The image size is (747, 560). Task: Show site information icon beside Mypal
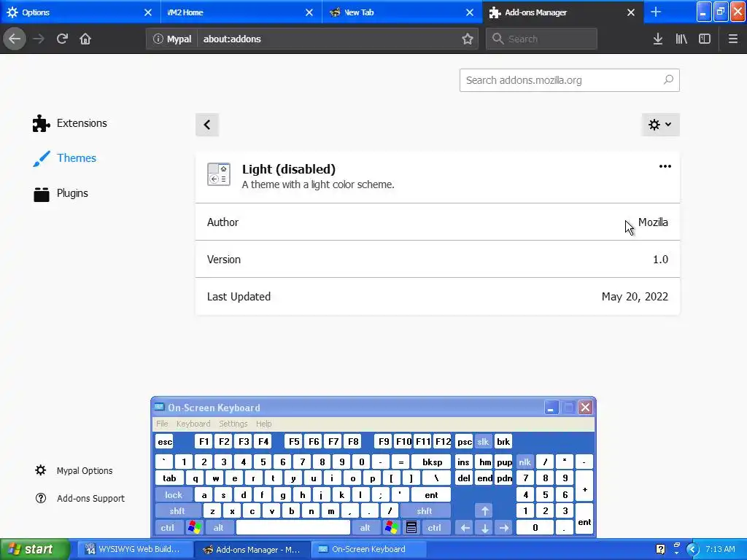pos(158,39)
